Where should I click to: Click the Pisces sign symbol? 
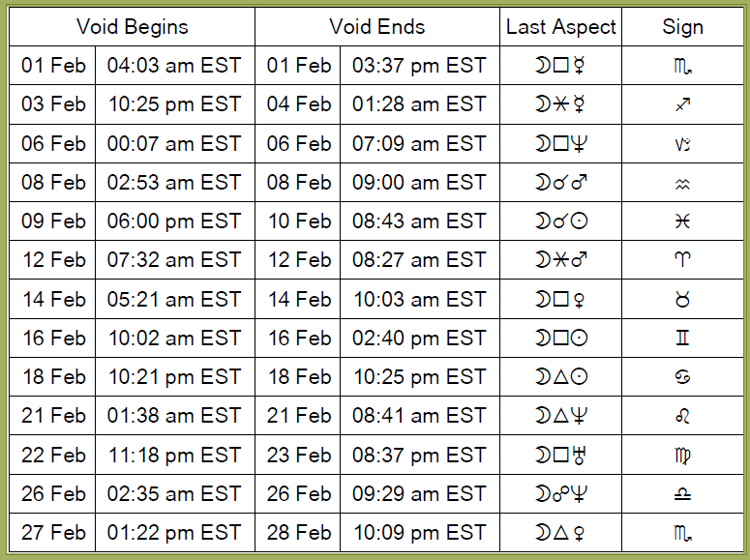click(682, 221)
